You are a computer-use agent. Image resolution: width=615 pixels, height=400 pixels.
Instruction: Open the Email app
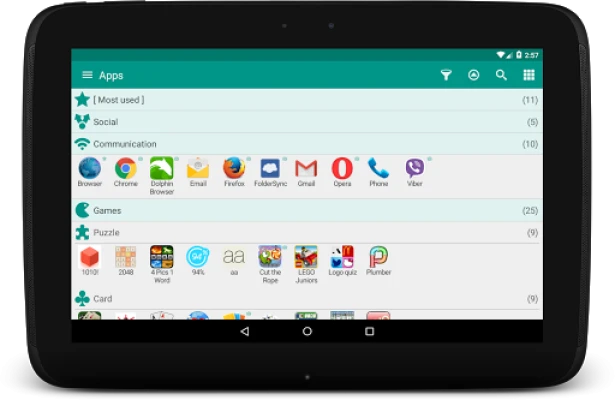pos(198,172)
